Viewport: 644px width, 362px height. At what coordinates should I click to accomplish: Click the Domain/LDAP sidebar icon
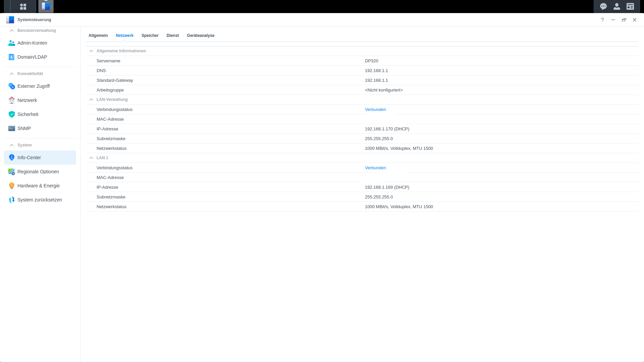pos(11,57)
